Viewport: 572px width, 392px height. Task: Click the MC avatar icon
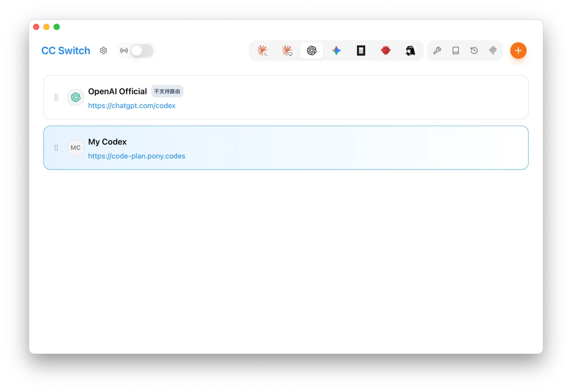tap(76, 148)
